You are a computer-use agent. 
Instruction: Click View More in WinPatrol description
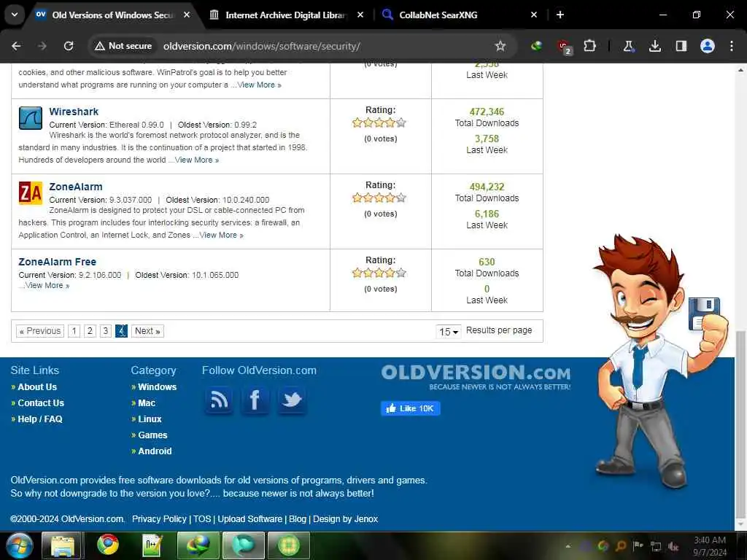click(260, 85)
